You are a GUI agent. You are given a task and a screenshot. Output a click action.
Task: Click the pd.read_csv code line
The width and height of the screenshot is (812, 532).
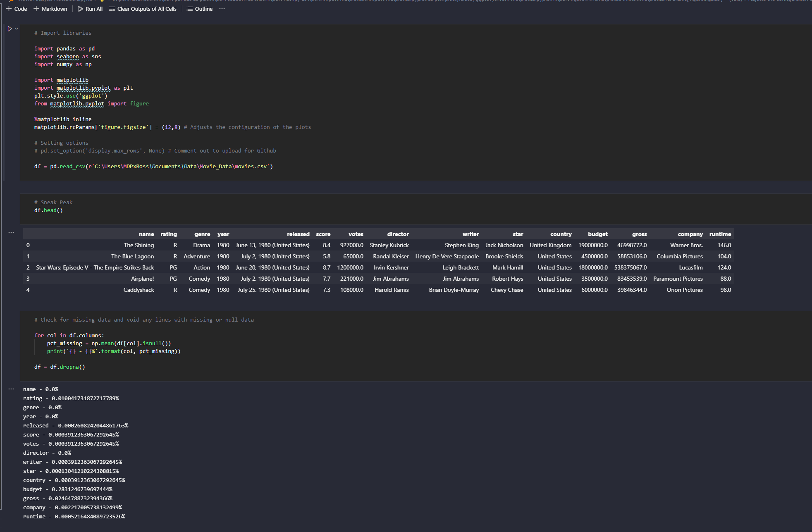tap(153, 166)
